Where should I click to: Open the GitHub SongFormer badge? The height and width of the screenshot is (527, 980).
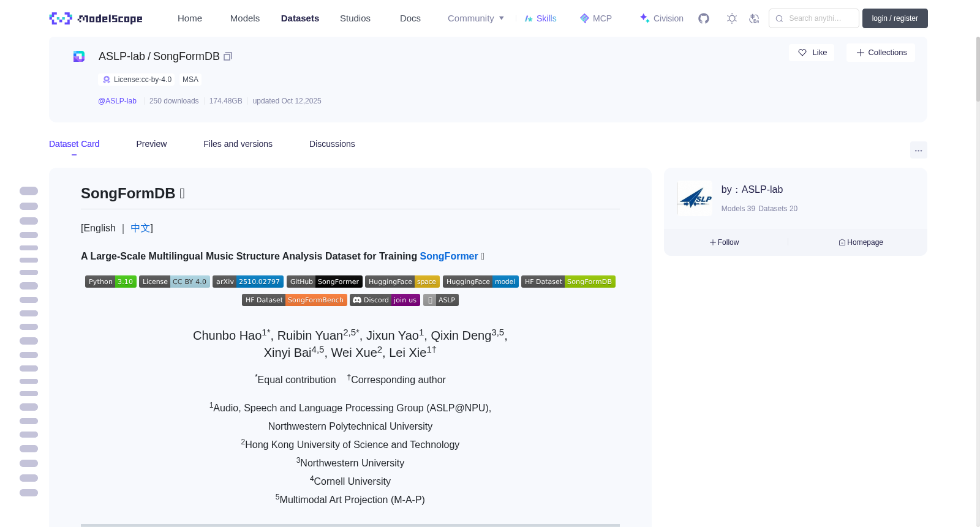point(325,282)
